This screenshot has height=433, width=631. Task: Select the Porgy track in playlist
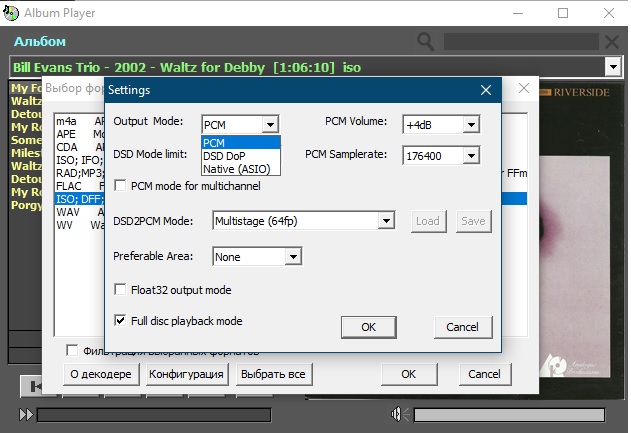(x=26, y=205)
